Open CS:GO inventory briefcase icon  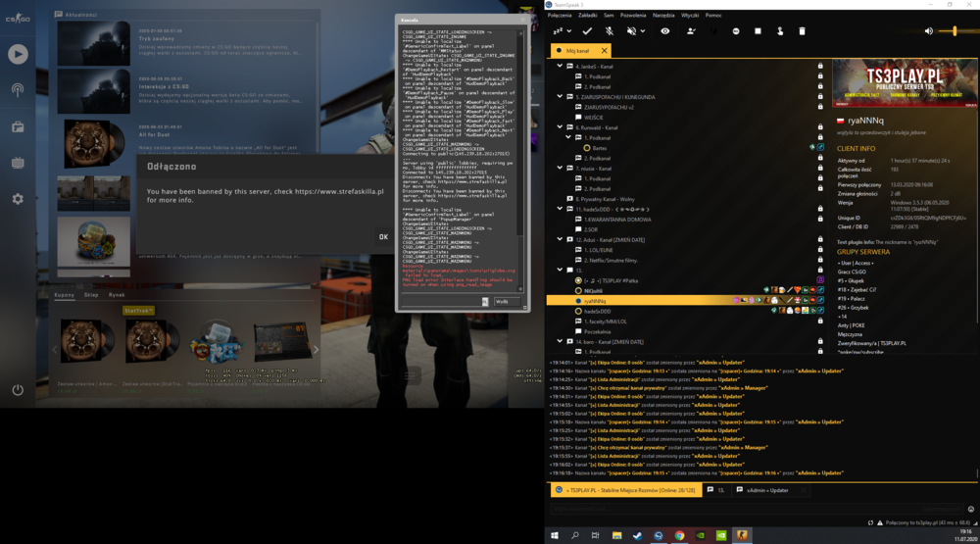tap(18, 127)
